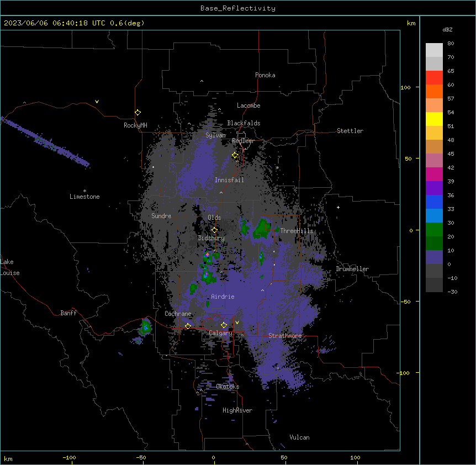The height and width of the screenshot is (465, 476).
Task: Click the magenta 42 dBZ legend color
Action: coord(434,174)
